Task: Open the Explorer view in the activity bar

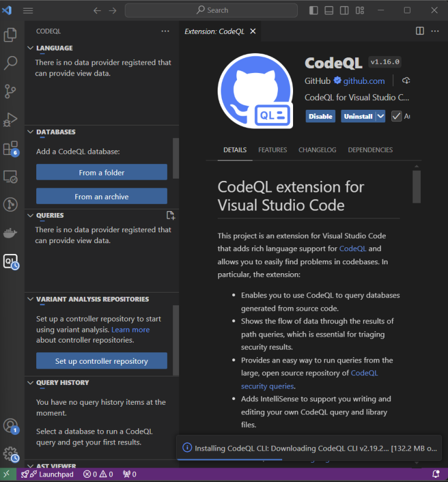Action: pos(10,34)
